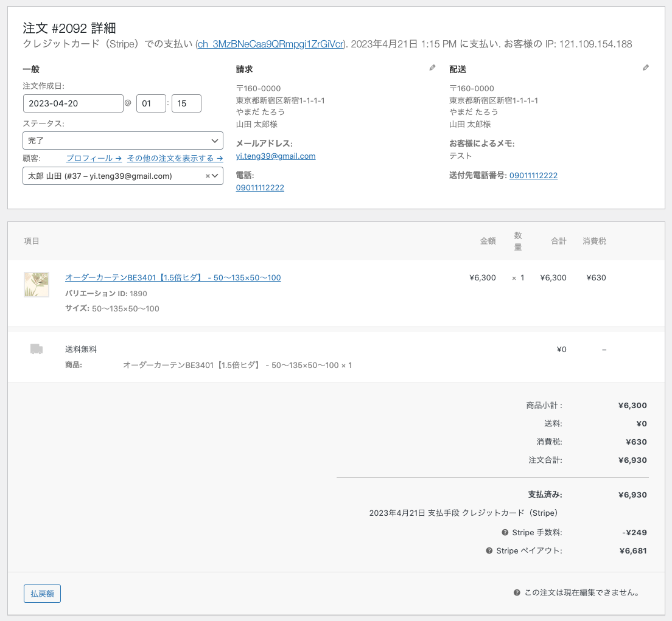Click the shipping truck icon
672x621 pixels.
point(37,349)
